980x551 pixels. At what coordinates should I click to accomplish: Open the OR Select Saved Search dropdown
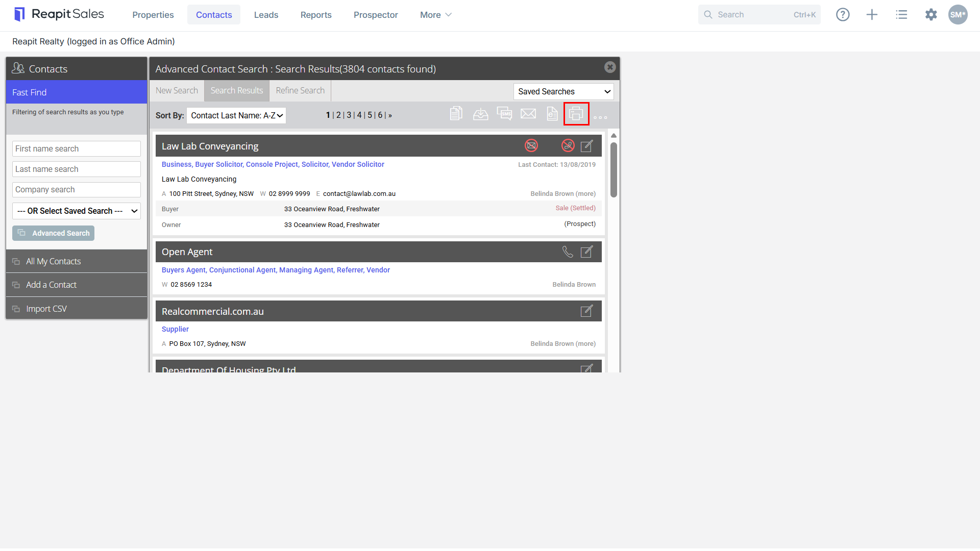point(77,211)
